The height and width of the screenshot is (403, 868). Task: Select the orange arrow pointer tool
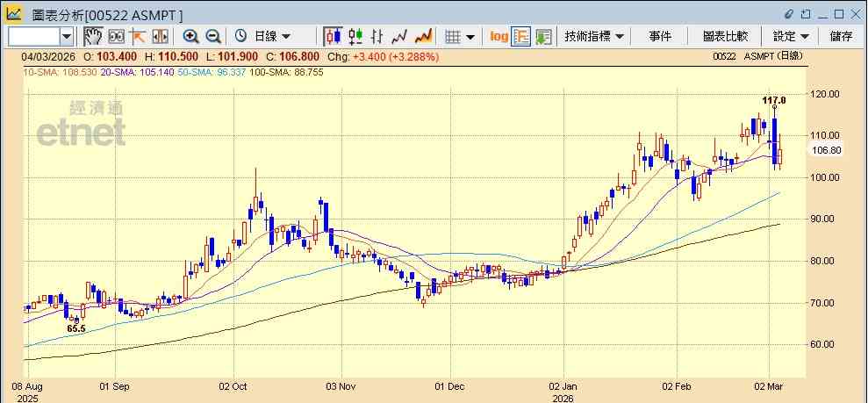[137, 37]
